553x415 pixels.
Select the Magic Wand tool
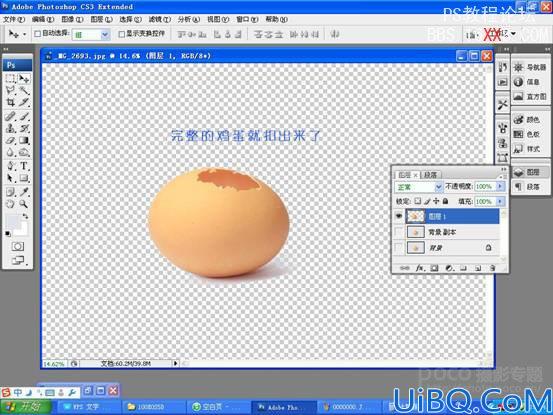point(24,90)
